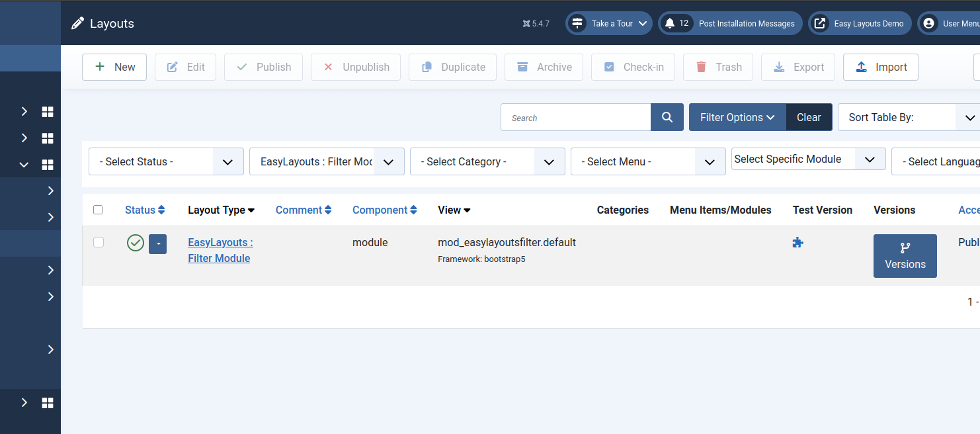The image size is (980, 434).
Task: Collapse the opened third sidebar menu
Action: (24, 165)
